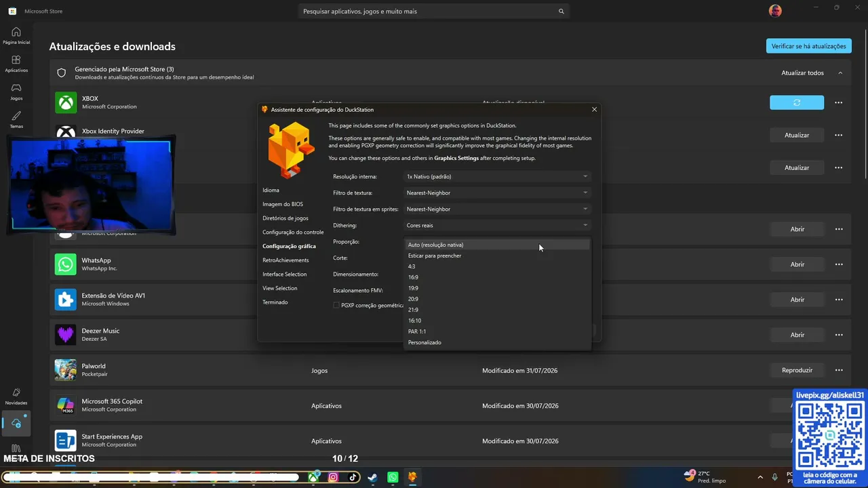Click the XBOX app icon in updates list
This screenshot has height=488, width=868.
click(x=66, y=102)
